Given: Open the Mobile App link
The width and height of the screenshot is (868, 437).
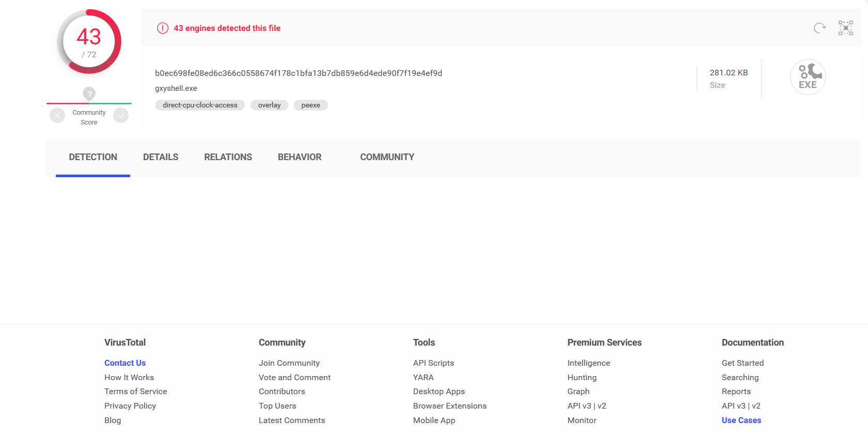Looking at the screenshot, I should [434, 420].
